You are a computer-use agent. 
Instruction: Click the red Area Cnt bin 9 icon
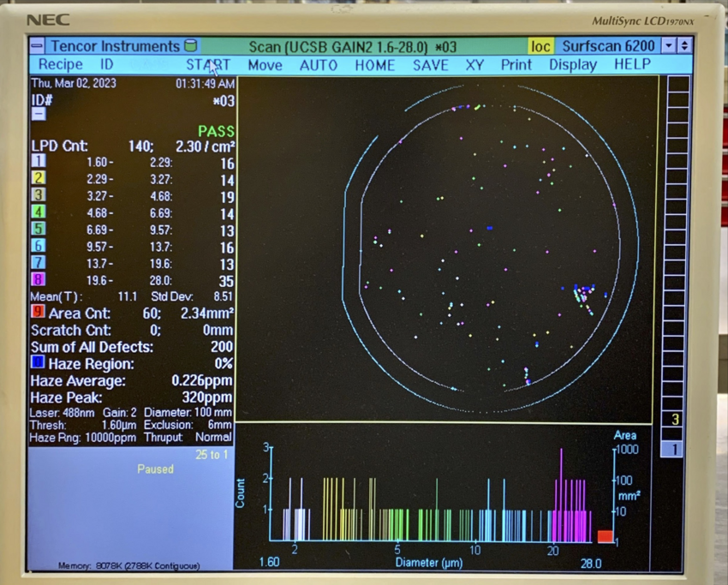point(37,313)
